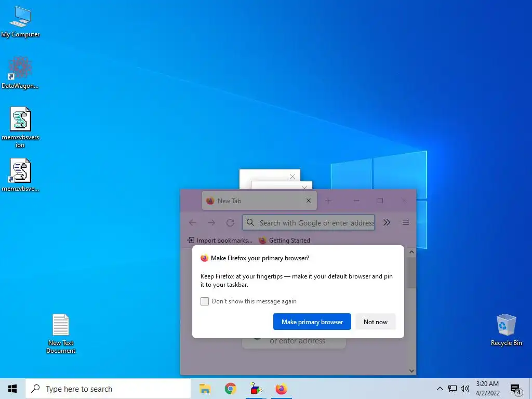Dismiss dialog with Not now
This screenshot has width=532, height=399.
point(375,322)
